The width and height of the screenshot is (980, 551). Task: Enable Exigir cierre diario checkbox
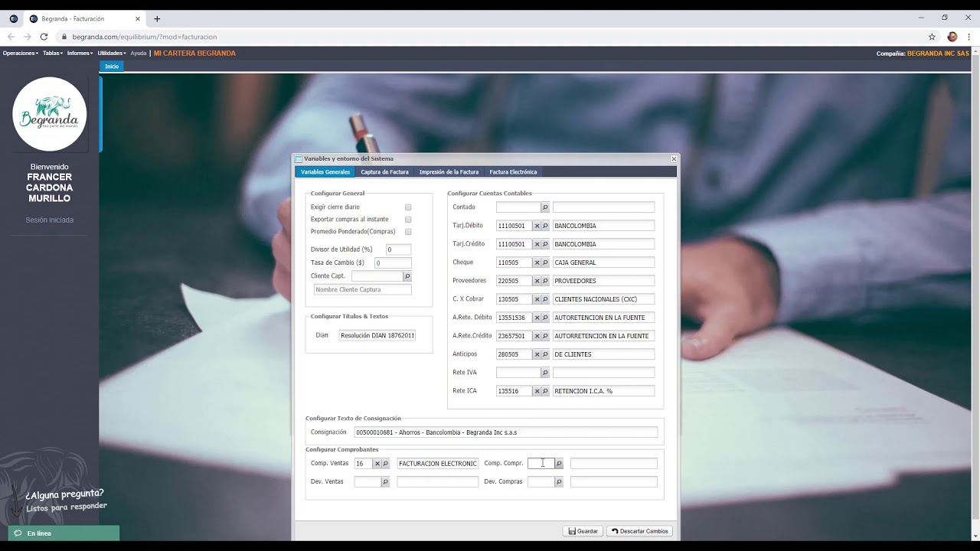[x=408, y=207]
